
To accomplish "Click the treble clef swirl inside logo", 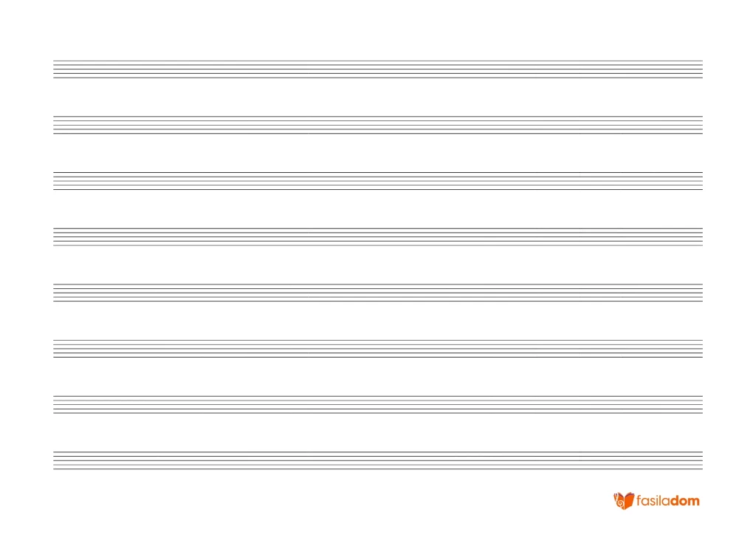I will point(622,503).
